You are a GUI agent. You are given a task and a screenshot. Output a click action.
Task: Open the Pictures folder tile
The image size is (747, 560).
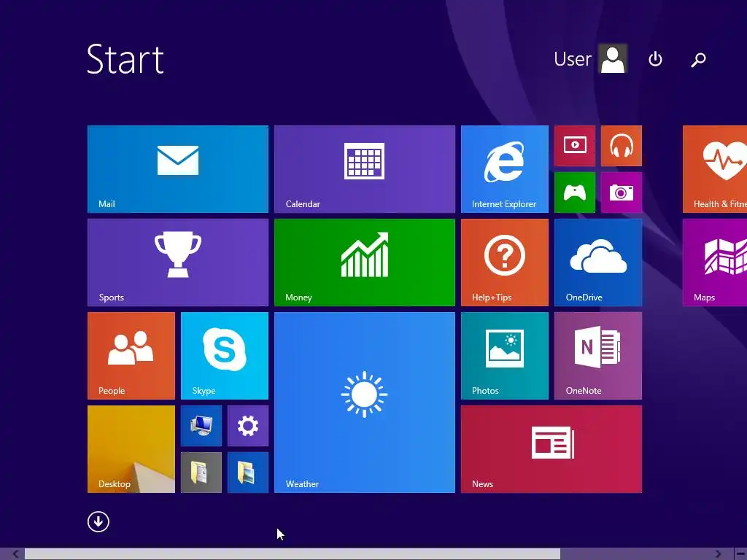pos(248,472)
